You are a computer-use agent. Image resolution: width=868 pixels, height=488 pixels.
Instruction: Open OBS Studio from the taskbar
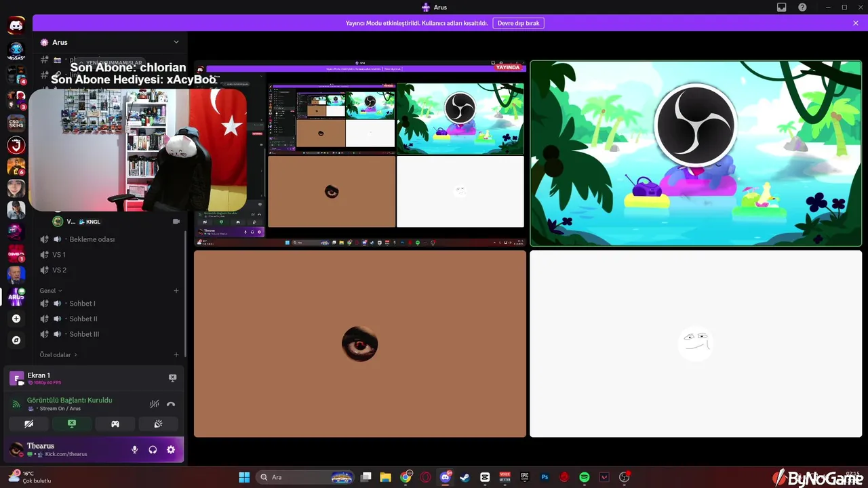click(x=625, y=477)
